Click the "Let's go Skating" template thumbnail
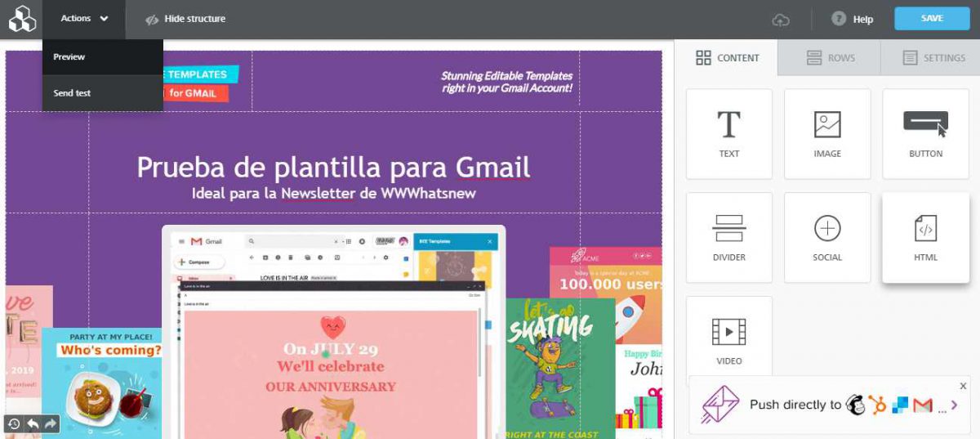This screenshot has width=980, height=439. coord(560,368)
